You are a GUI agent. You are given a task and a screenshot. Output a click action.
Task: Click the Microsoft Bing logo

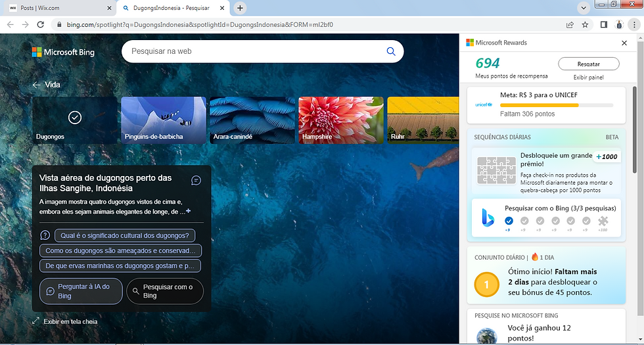coord(63,52)
